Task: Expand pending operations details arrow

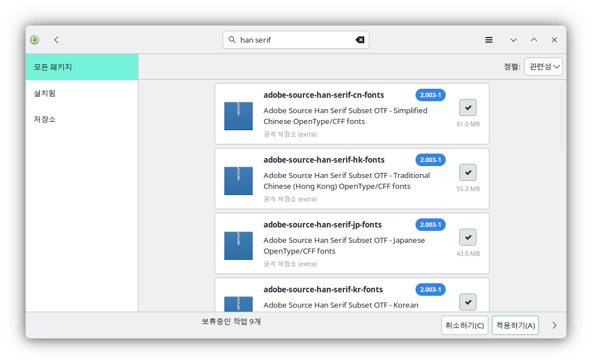Action: (x=554, y=325)
